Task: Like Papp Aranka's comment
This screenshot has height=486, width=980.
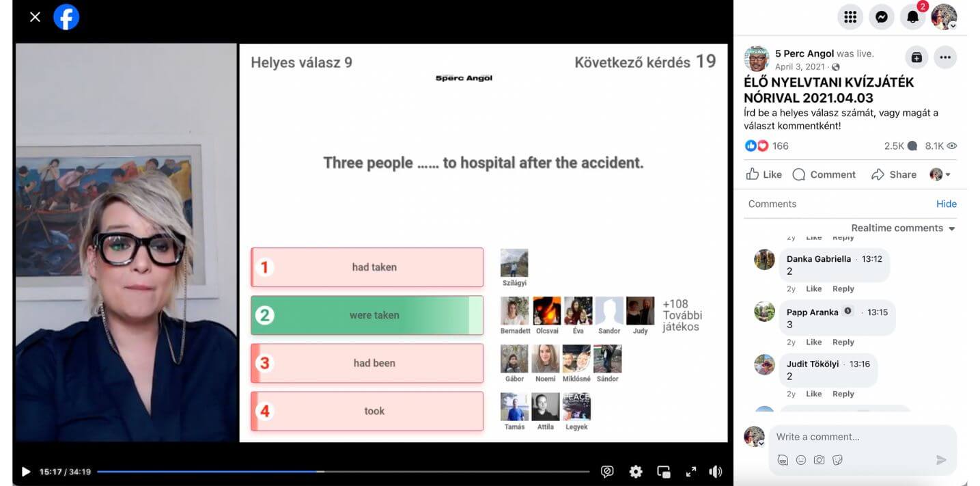Action: click(x=813, y=342)
